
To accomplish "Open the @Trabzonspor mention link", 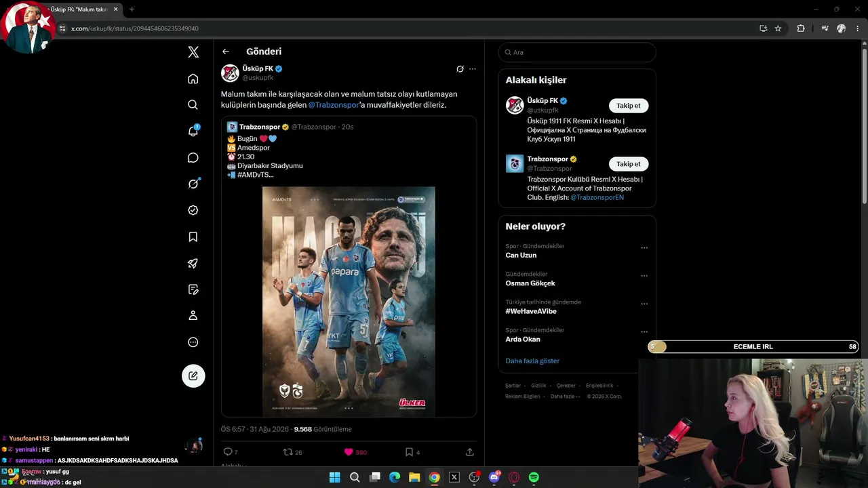I will click(x=334, y=105).
